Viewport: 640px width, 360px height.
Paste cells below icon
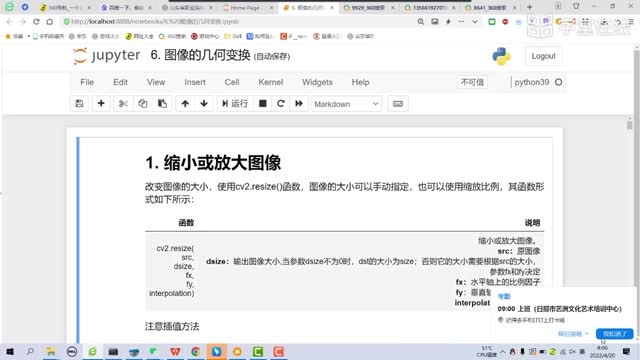pos(162,104)
